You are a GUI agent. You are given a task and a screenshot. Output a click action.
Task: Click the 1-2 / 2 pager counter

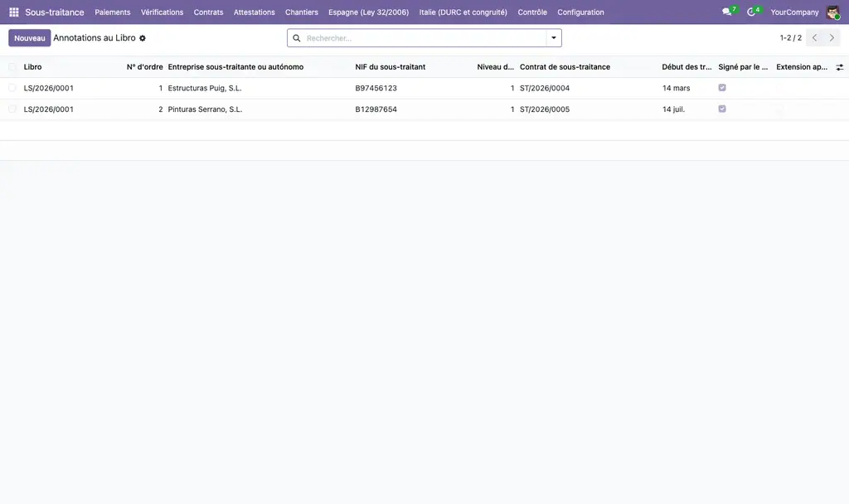pyautogui.click(x=790, y=38)
